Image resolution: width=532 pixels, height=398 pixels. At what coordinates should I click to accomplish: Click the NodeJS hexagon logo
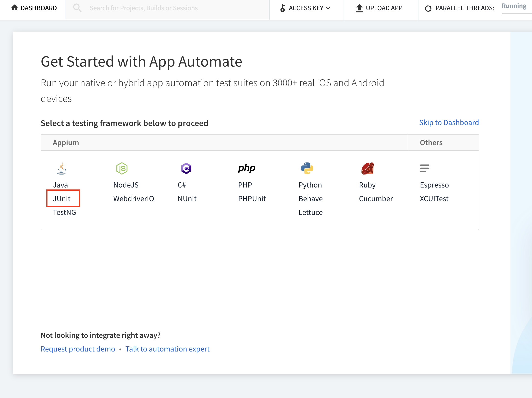pos(122,168)
